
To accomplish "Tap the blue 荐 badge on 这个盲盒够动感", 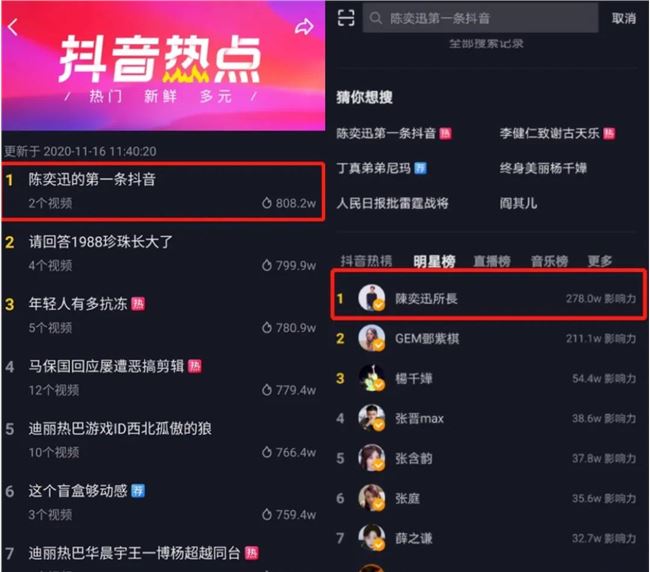I will coord(138,491).
